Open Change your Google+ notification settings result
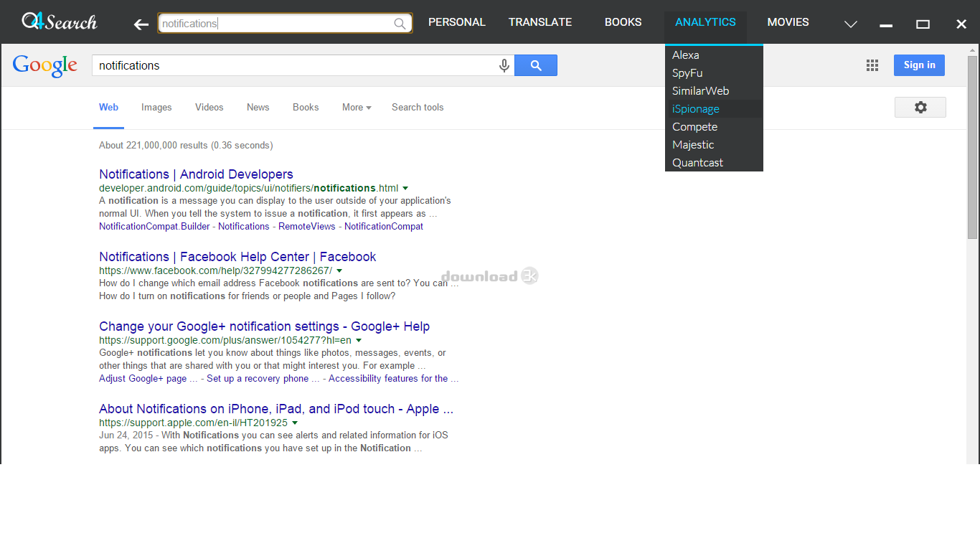 click(264, 326)
